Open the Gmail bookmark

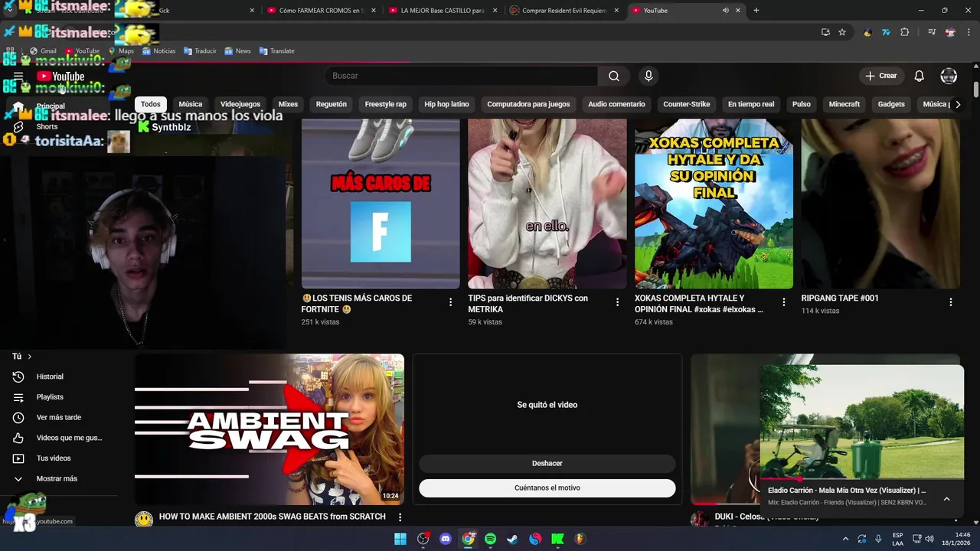pyautogui.click(x=43, y=51)
